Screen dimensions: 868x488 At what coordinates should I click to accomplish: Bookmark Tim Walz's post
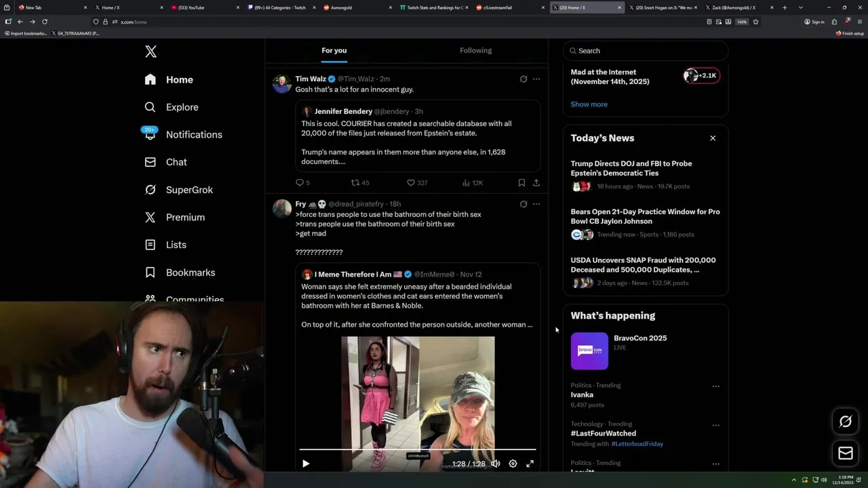(521, 182)
